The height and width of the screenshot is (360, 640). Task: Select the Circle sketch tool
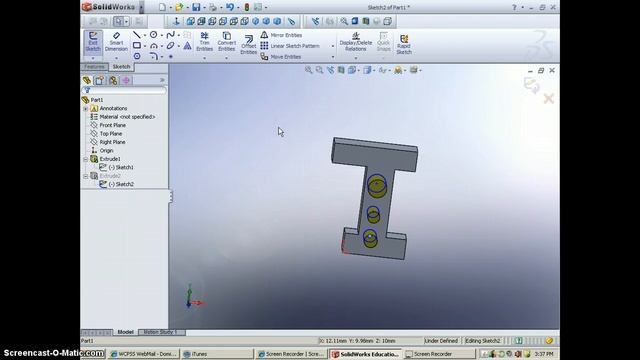point(153,35)
